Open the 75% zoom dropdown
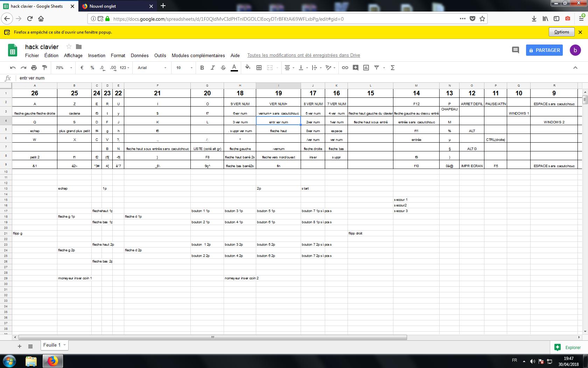The height and width of the screenshot is (368, 588). pyautogui.click(x=64, y=68)
